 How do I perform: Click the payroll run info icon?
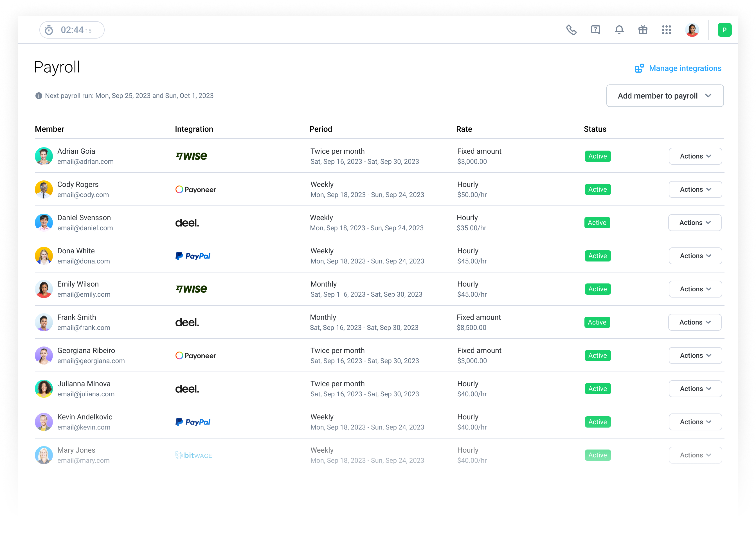pyautogui.click(x=39, y=96)
